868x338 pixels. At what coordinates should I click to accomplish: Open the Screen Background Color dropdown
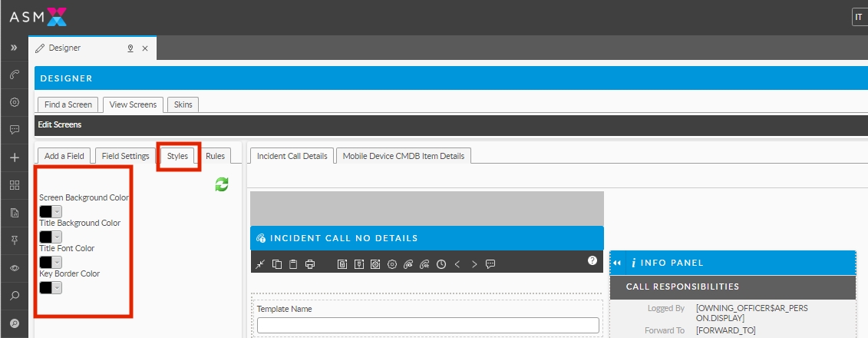click(x=57, y=211)
